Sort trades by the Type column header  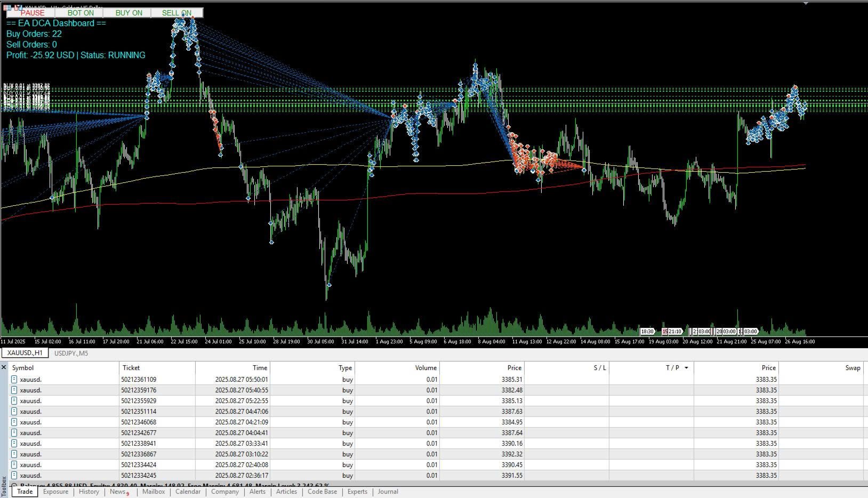(x=312, y=367)
